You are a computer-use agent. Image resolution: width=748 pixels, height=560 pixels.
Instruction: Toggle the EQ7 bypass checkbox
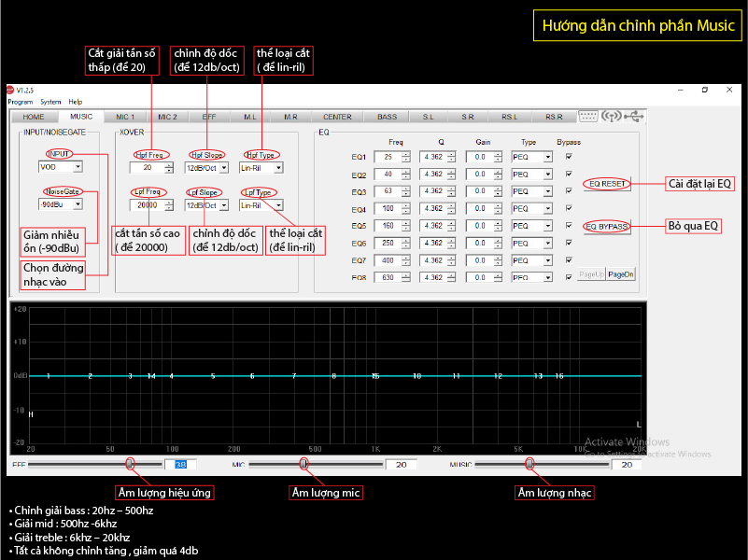pos(569,259)
